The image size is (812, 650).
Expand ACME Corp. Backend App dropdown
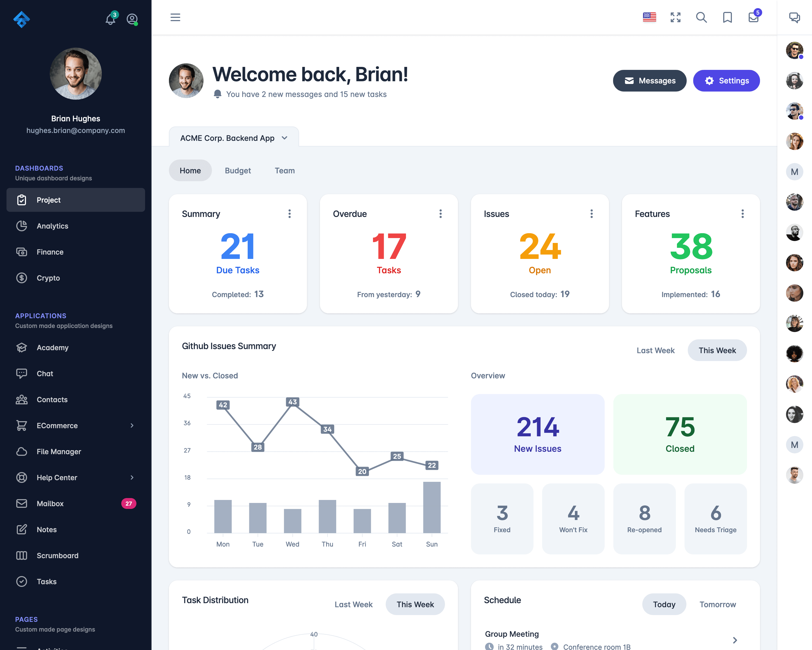click(x=284, y=137)
